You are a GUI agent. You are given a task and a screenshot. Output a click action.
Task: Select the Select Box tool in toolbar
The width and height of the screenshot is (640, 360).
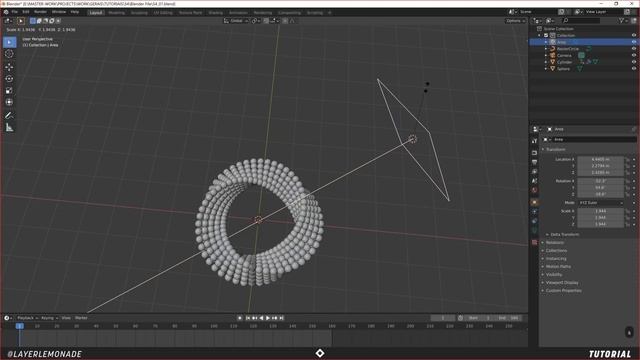9,42
